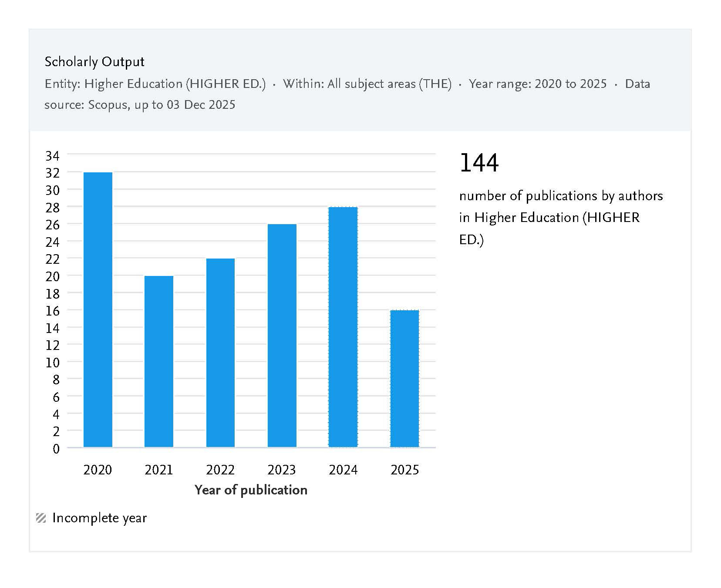Click the Year range: 2020 to 2025 text
This screenshot has height=588, width=721.
537,84
